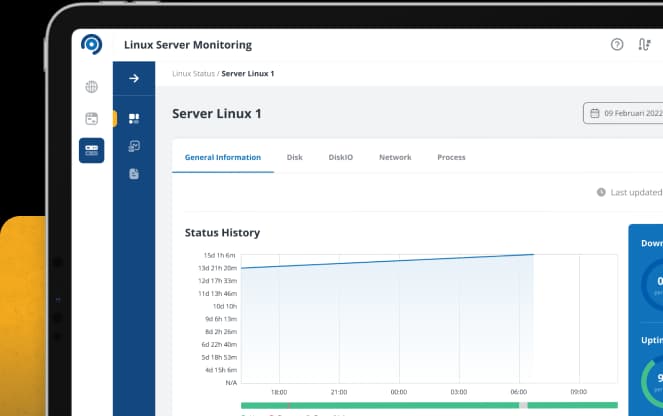Screen dimensions: 663x416
Task: Click the Status History chart line
Action: click(x=388, y=261)
